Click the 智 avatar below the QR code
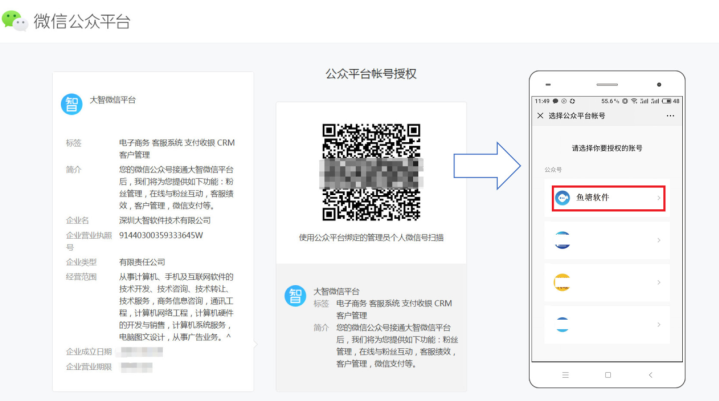This screenshot has width=719, height=401. click(x=295, y=296)
